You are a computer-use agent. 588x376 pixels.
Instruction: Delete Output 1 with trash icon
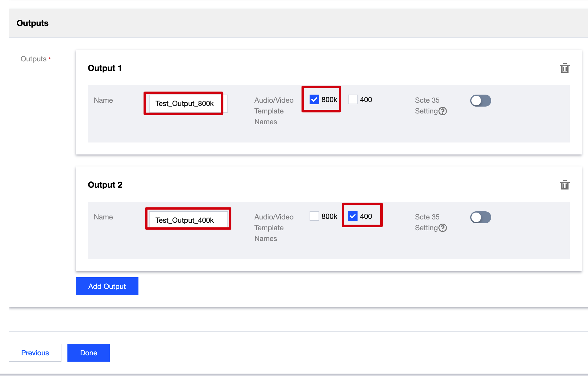tap(565, 68)
